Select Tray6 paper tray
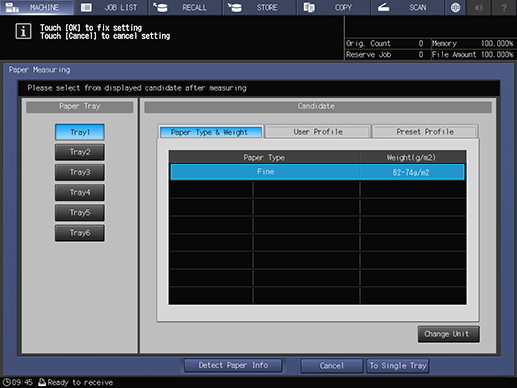The height and width of the screenshot is (388, 517). click(80, 233)
